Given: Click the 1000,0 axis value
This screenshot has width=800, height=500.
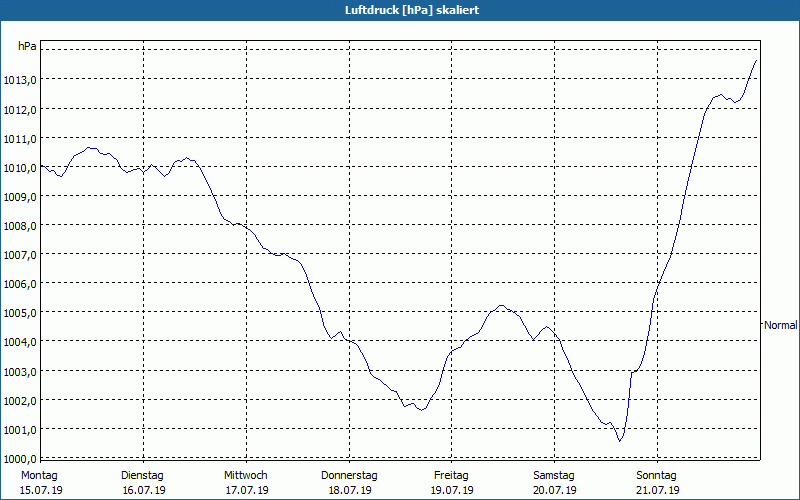Looking at the screenshot, I should click(x=20, y=459).
